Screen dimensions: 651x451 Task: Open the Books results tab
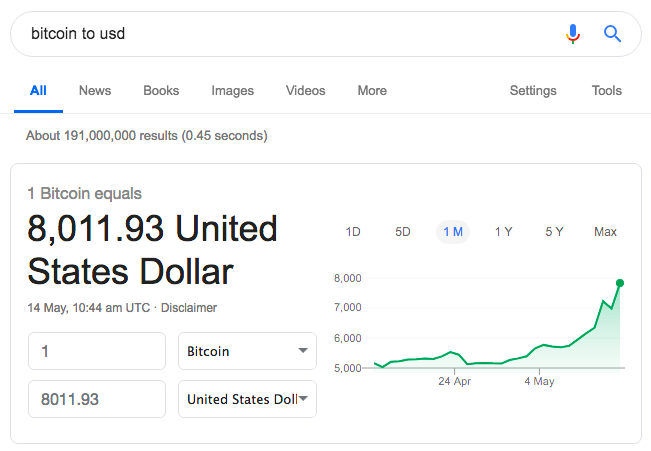tap(161, 91)
